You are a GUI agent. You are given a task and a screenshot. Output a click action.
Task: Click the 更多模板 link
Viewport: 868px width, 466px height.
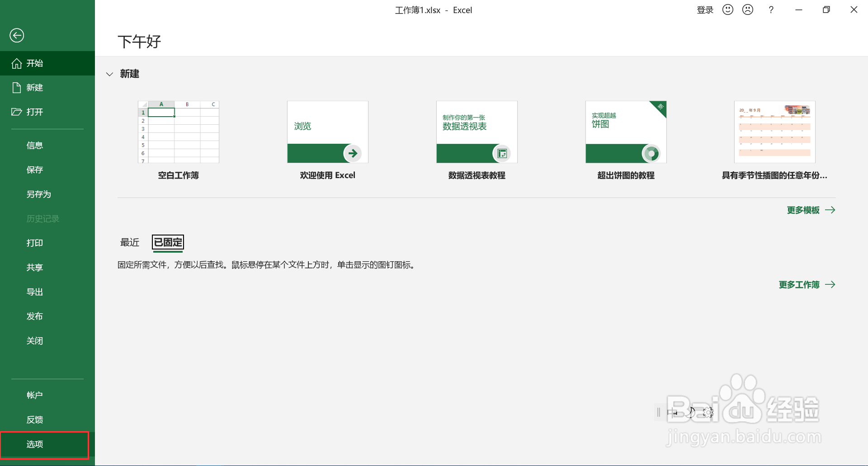(803, 210)
